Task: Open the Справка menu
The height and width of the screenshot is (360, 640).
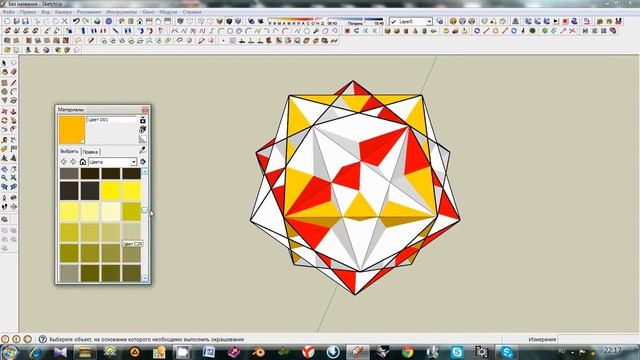Action: [192, 12]
